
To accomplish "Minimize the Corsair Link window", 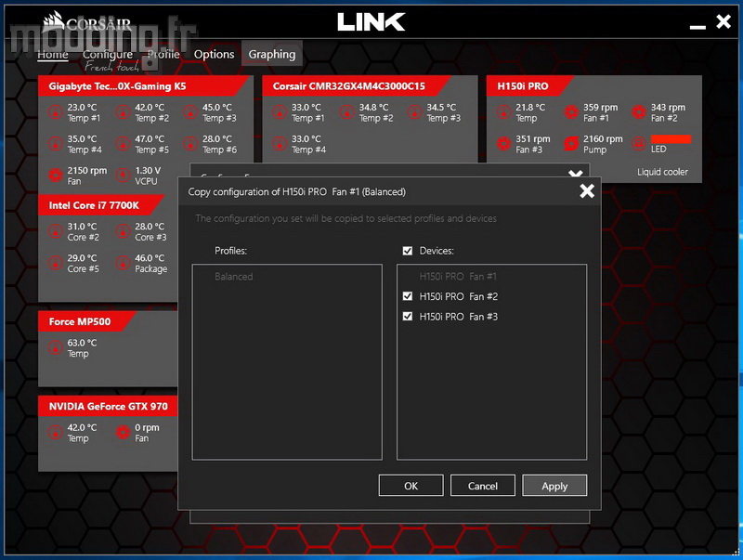I will (697, 26).
